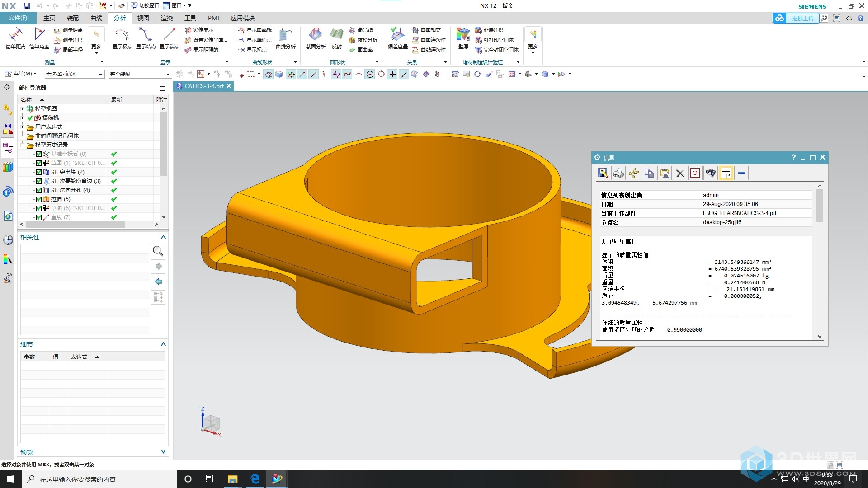Click the 显示曲率梳 tool

255,30
